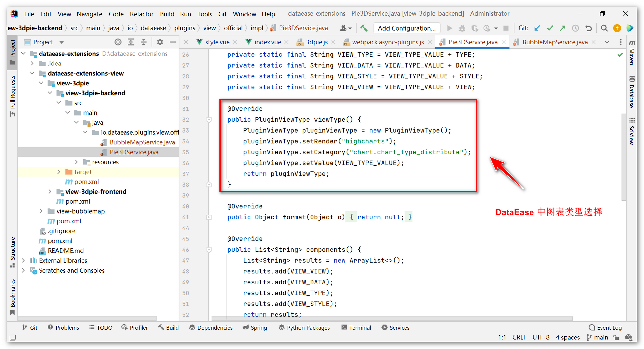Click Select Opened File target icon
644x349 pixels.
[118, 42]
